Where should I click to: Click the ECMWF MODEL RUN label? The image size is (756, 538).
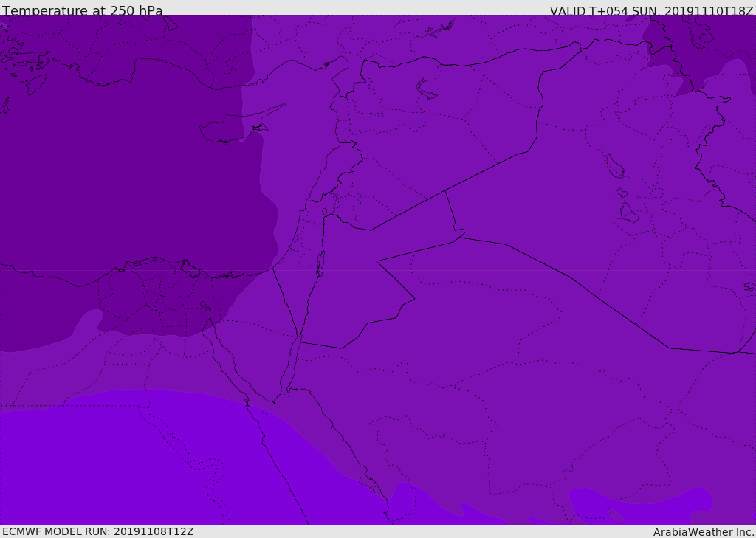click(x=97, y=531)
